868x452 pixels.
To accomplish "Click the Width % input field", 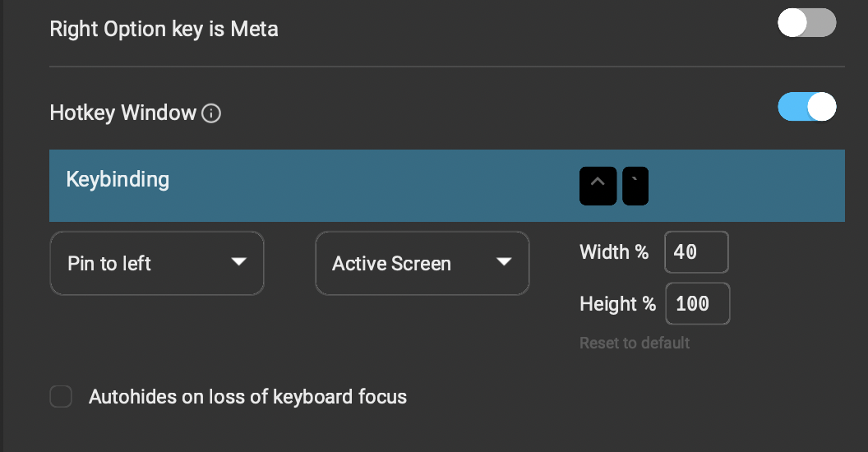I will (x=696, y=252).
